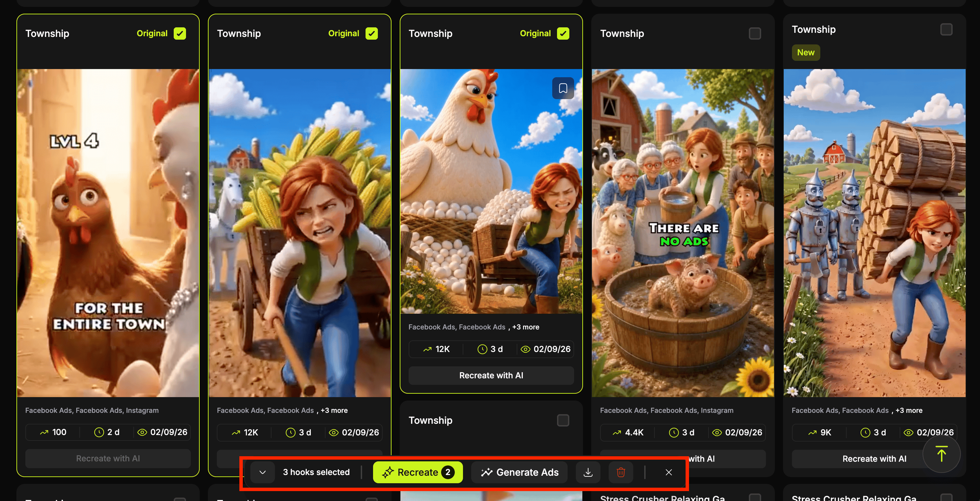Select the 'There are no ads' Township card
Image resolution: width=980 pixels, height=501 pixels.
coord(755,33)
